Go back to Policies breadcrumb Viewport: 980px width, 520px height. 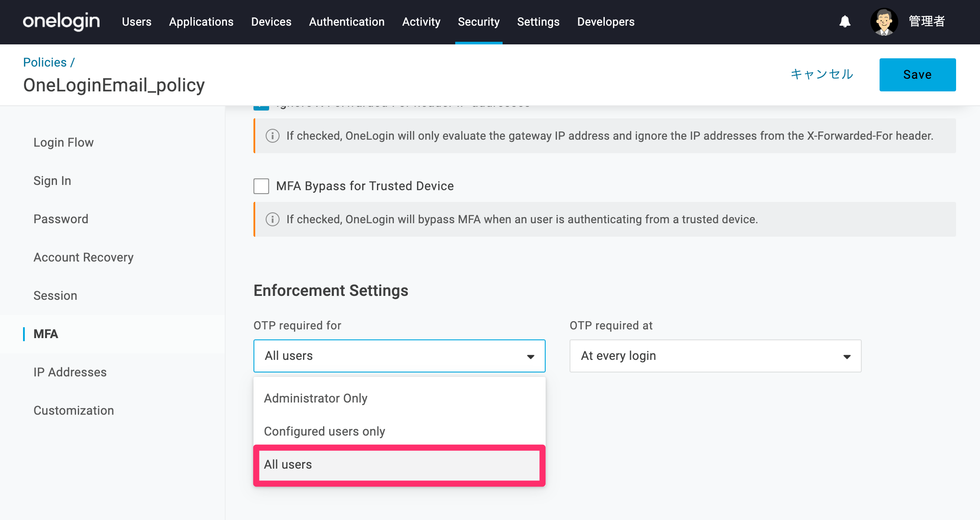[45, 62]
